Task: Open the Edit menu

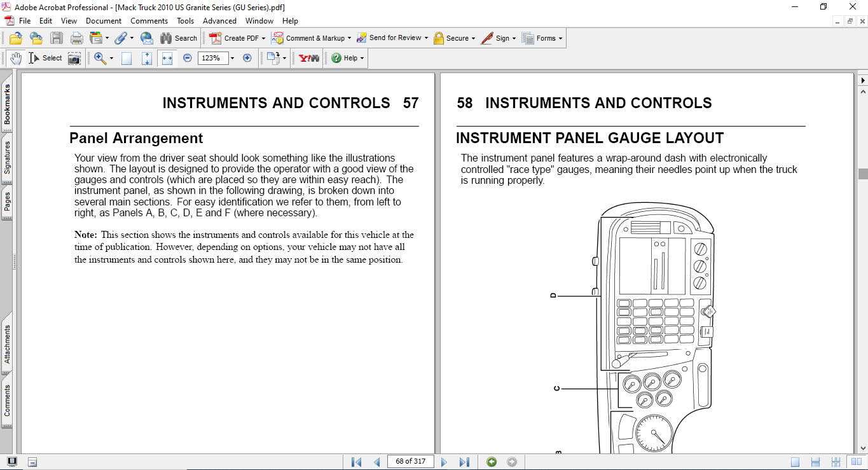Action: [45, 21]
